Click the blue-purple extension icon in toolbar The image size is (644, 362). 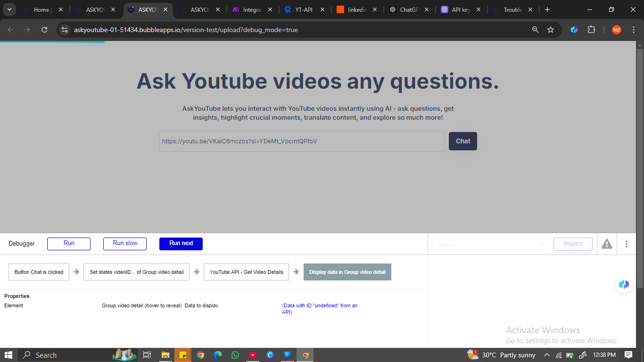[574, 30]
